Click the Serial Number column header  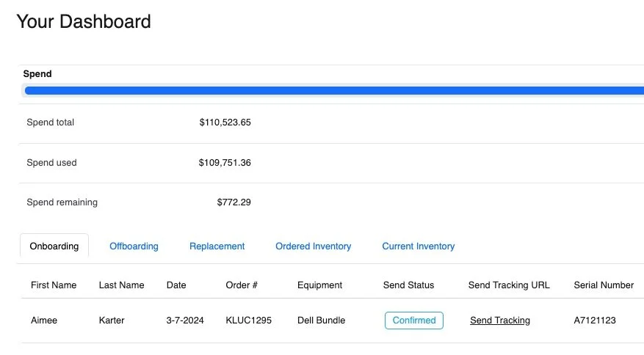tap(603, 285)
